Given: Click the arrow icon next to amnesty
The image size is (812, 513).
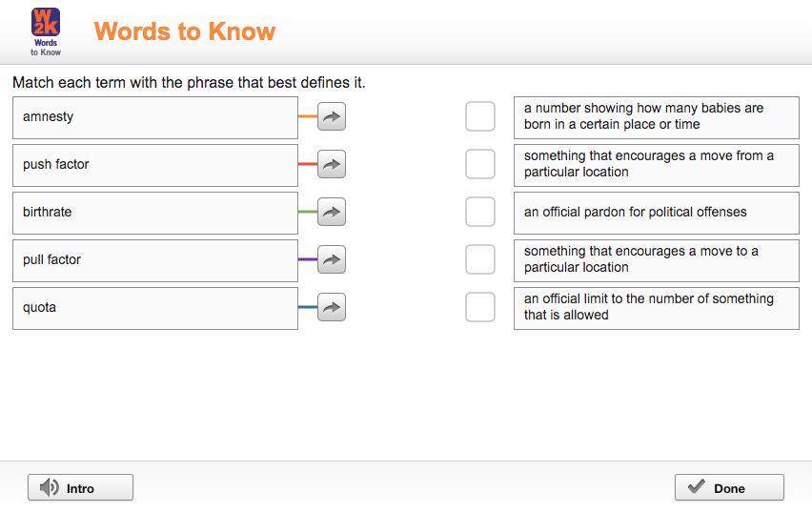Looking at the screenshot, I should (x=331, y=116).
